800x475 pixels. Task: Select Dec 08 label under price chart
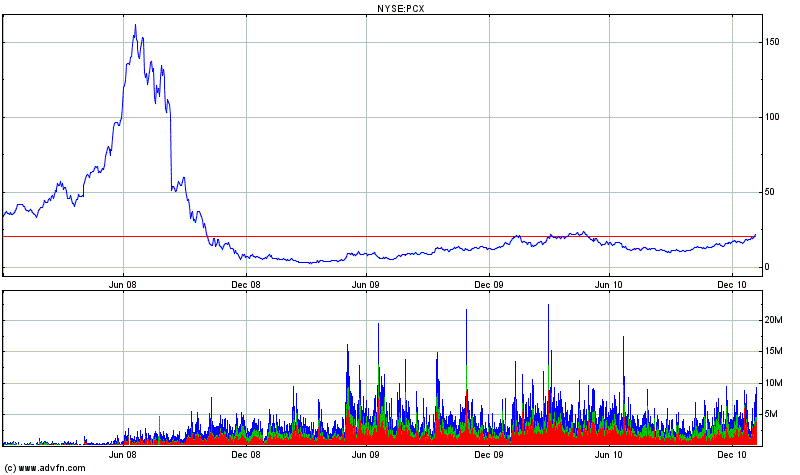[x=246, y=283]
